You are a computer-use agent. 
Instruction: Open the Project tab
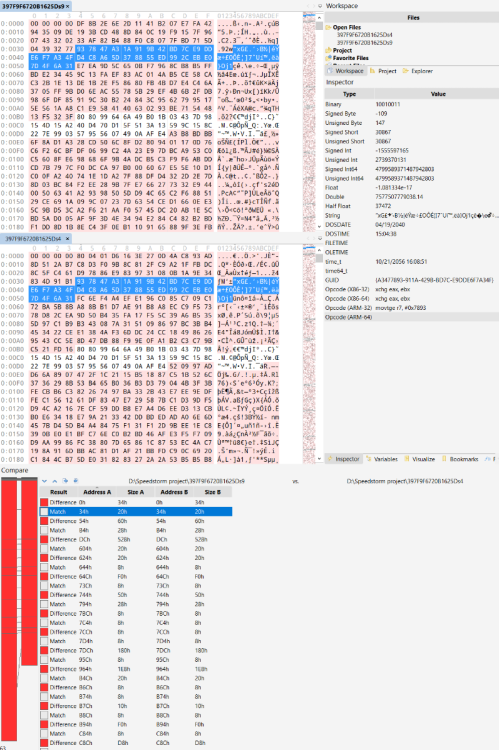(383, 71)
